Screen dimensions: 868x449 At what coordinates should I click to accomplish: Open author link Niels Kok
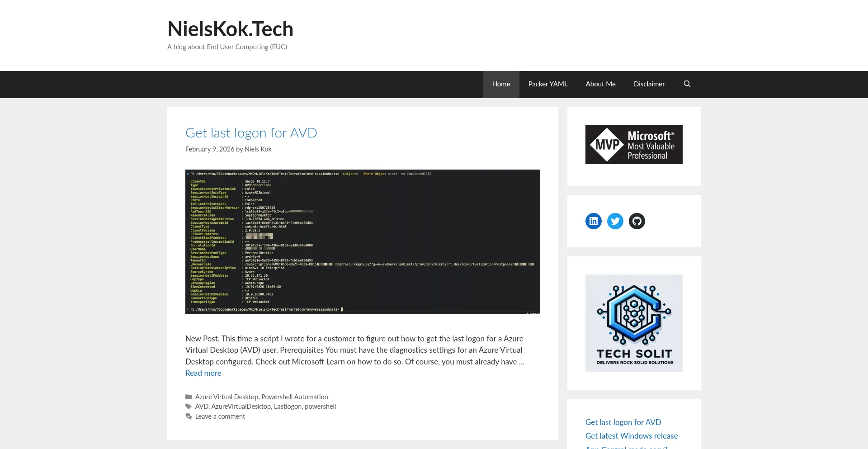click(x=258, y=149)
